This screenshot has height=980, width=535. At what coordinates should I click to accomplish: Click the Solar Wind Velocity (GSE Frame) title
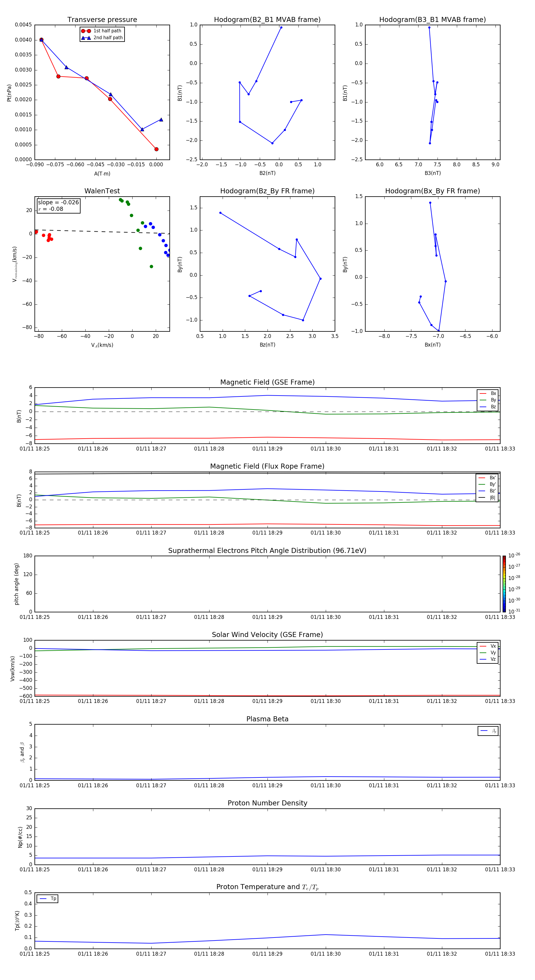(267, 635)
